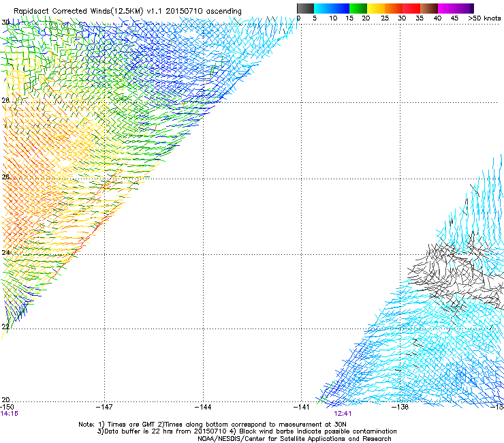Screen dimensions: 504x443
Task: Select the red 30-35 knots legend swatch
Action: 411,8
